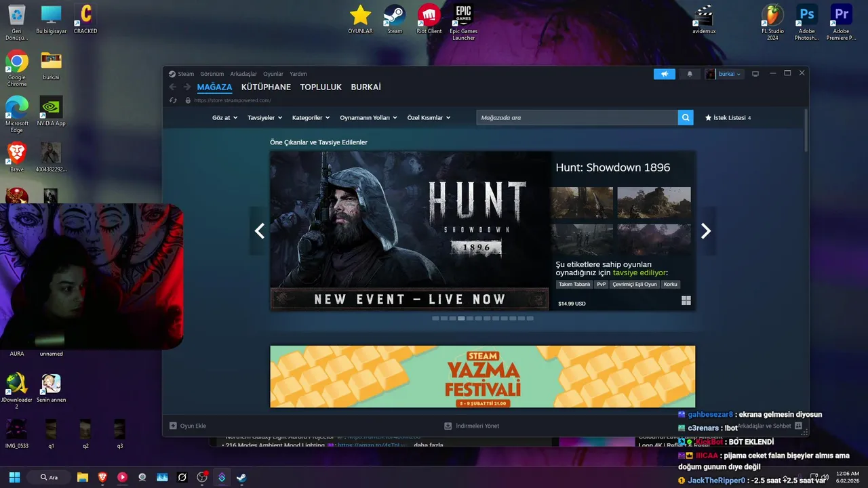The height and width of the screenshot is (488, 868).
Task: Enter Big Picture mode with monitor icon
Action: click(x=755, y=74)
